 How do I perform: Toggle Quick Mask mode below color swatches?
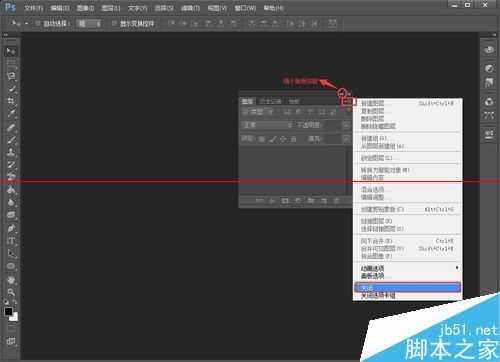[x=11, y=329]
